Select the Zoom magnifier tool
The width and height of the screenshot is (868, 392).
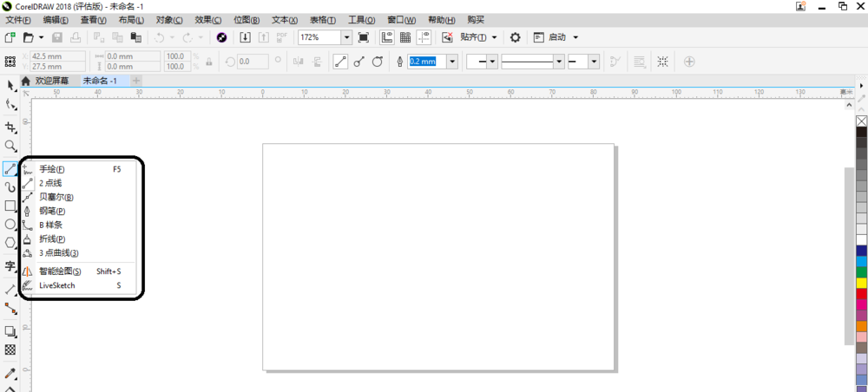pyautogui.click(x=10, y=146)
